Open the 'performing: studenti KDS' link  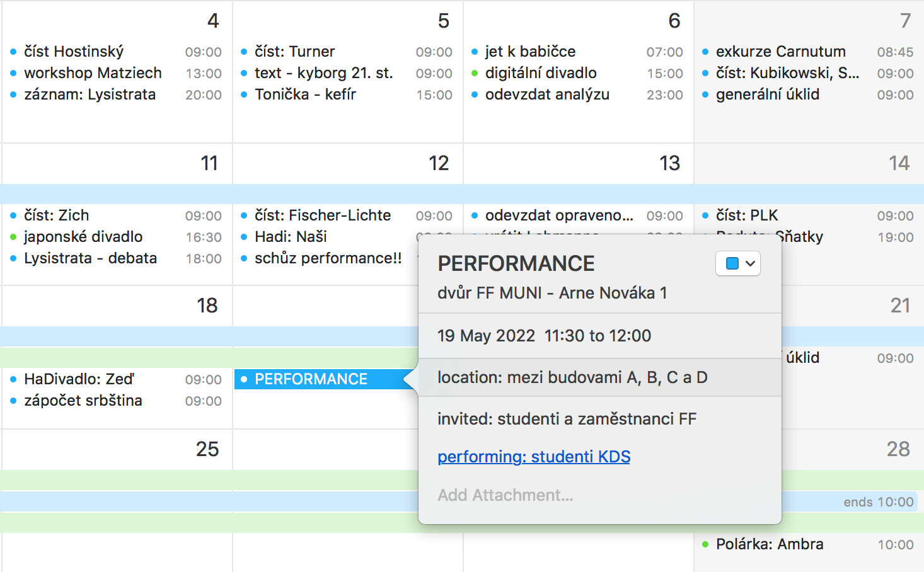coord(534,457)
